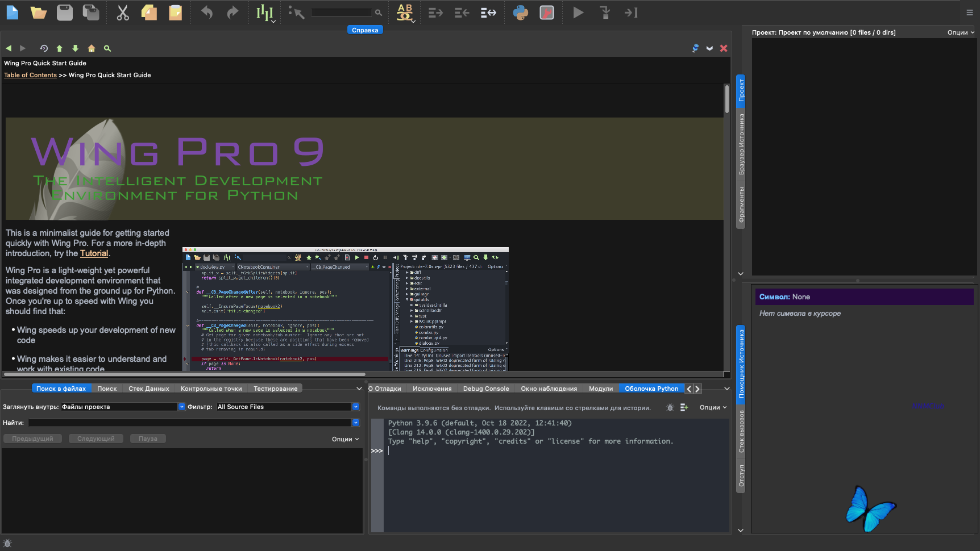
Task: Click the Redo arrow in the toolbar
Action: point(232,12)
